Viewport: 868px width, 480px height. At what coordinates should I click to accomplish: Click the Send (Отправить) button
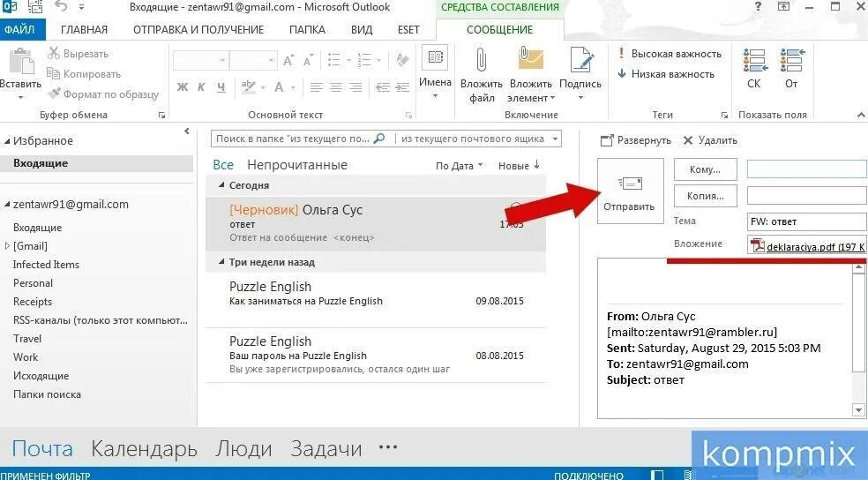[x=630, y=191]
